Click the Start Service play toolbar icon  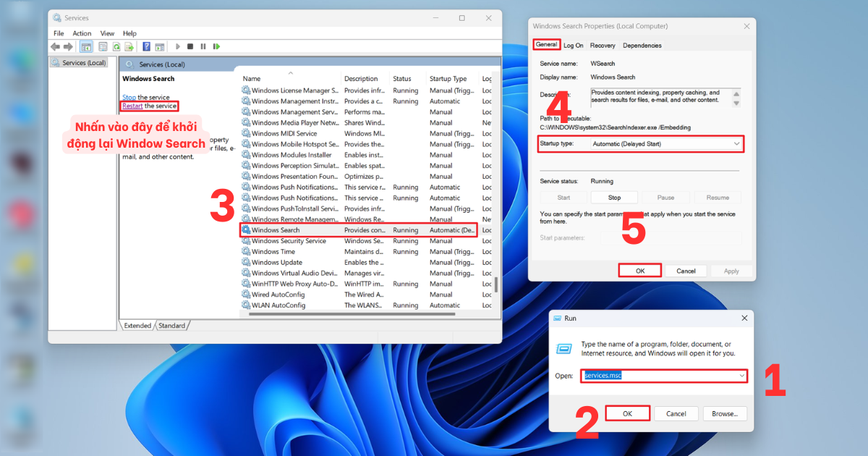[178, 46]
